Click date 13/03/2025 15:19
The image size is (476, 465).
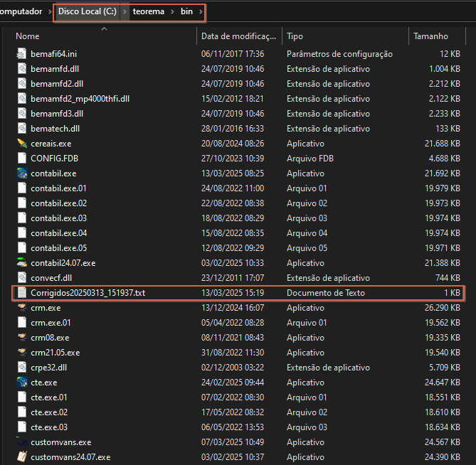[x=233, y=293]
